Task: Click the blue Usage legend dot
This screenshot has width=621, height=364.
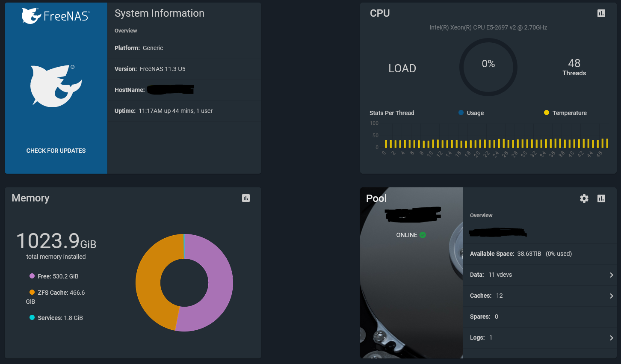Action: click(461, 112)
